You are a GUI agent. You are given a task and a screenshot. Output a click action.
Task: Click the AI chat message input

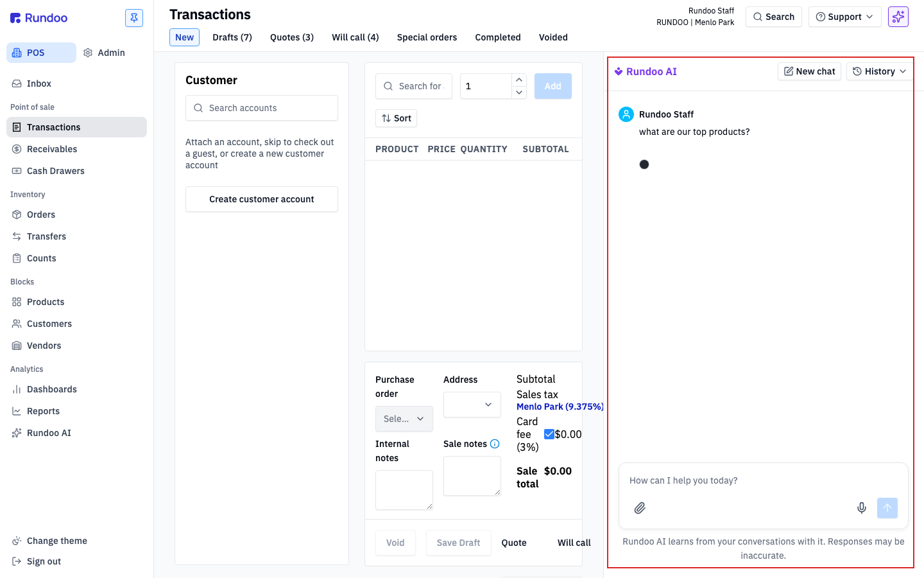tap(764, 480)
